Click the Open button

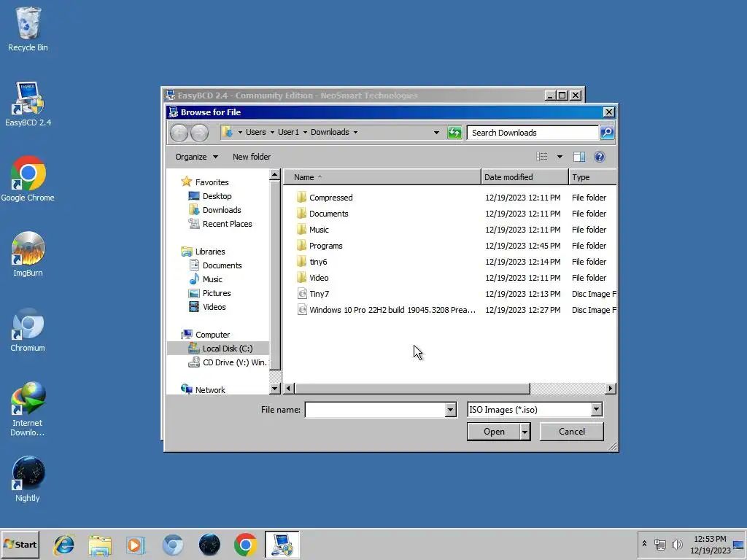[494, 432]
